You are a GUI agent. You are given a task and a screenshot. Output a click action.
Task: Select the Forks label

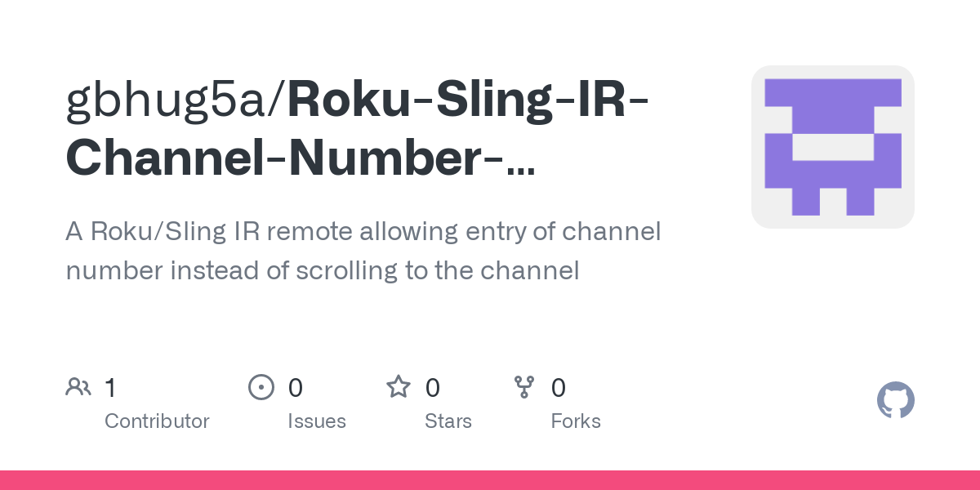[x=575, y=421]
